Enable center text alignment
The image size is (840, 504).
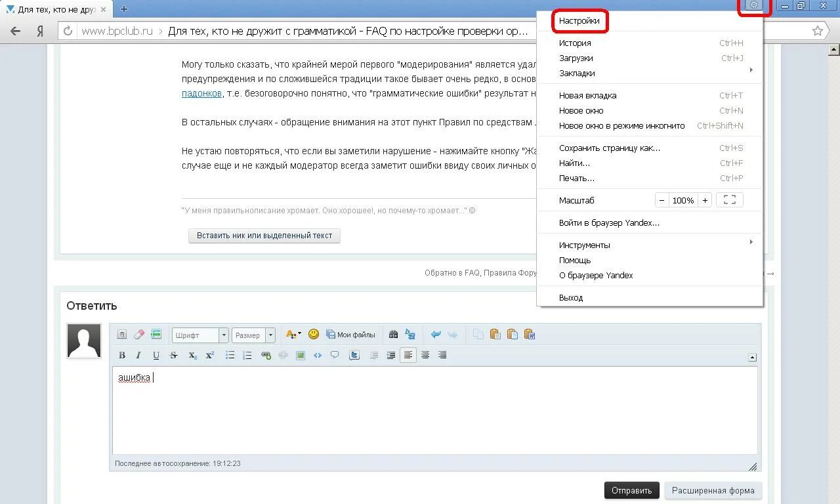[x=425, y=355]
